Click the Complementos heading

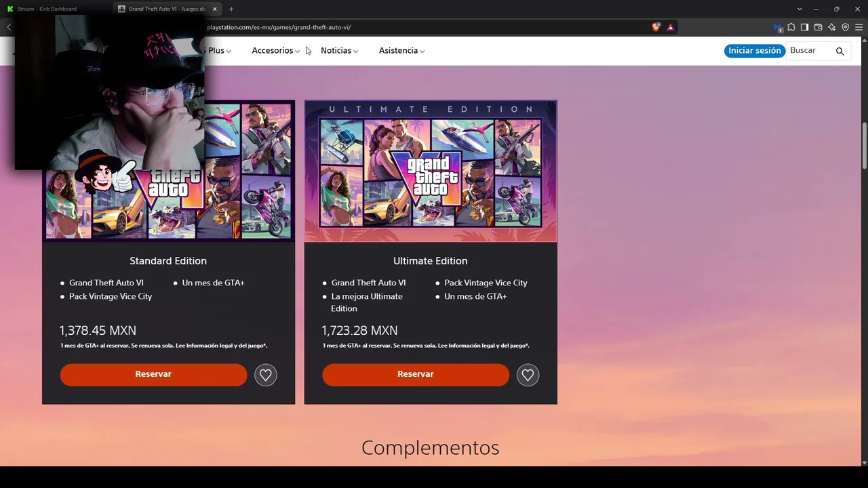431,448
